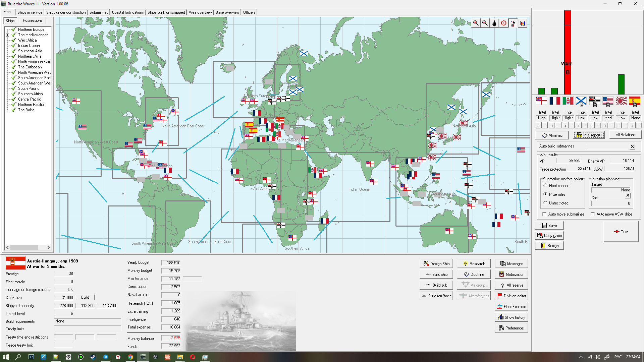Click the map zoom in magnifier icon
Image resolution: width=644 pixels, height=362 pixels.
pos(476,23)
